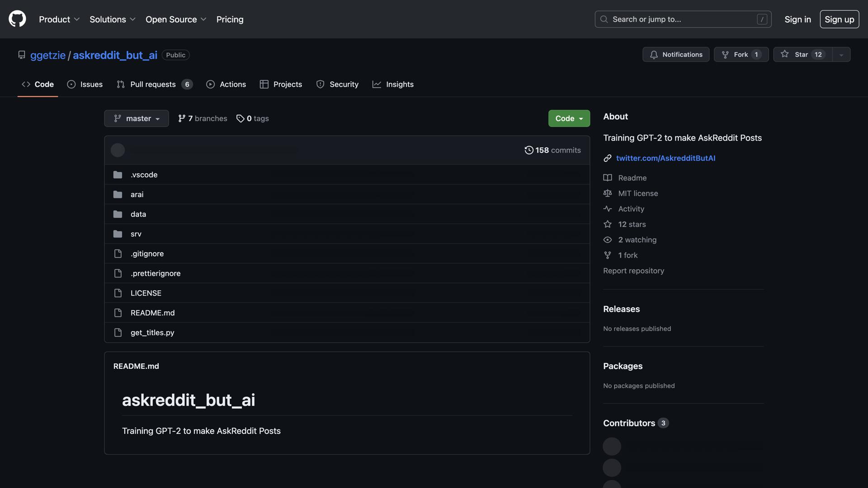Fork the repository using the Fork button
The width and height of the screenshot is (868, 488).
(741, 55)
